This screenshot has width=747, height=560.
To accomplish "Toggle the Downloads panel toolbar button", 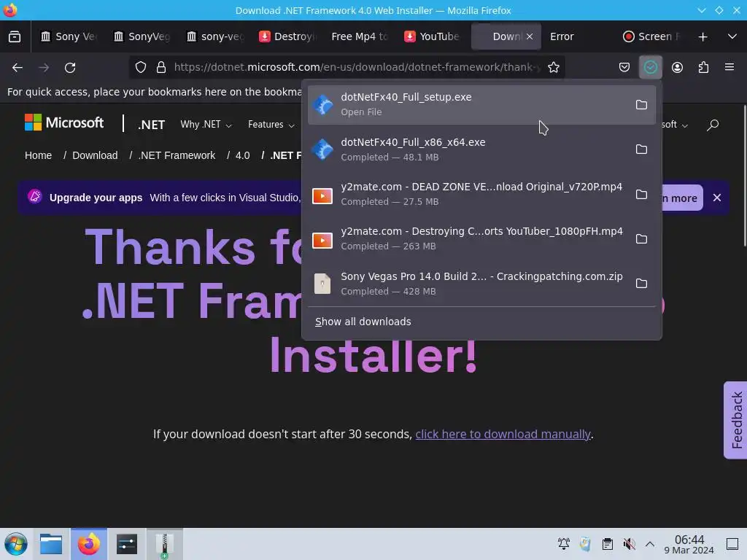I will click(650, 67).
